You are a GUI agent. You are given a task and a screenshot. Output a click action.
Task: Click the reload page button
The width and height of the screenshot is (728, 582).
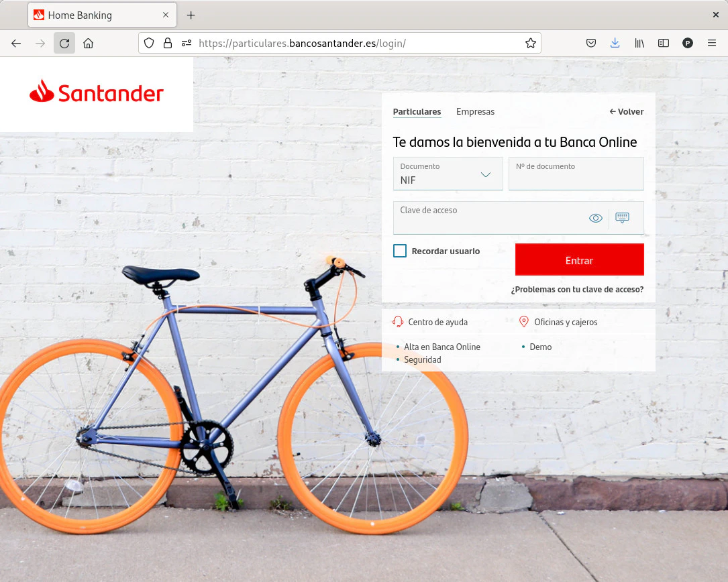tap(64, 43)
